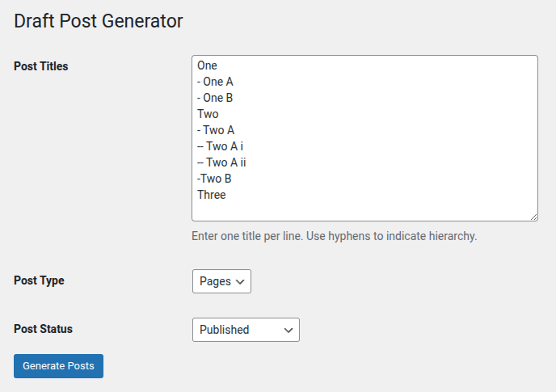Viewport: 556px width, 392px height.
Task: Click the Generate Posts button
Action: [58, 366]
